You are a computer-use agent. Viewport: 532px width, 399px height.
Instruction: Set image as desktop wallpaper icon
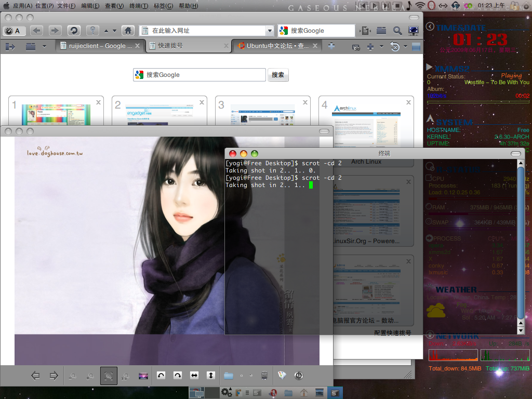pos(143,376)
